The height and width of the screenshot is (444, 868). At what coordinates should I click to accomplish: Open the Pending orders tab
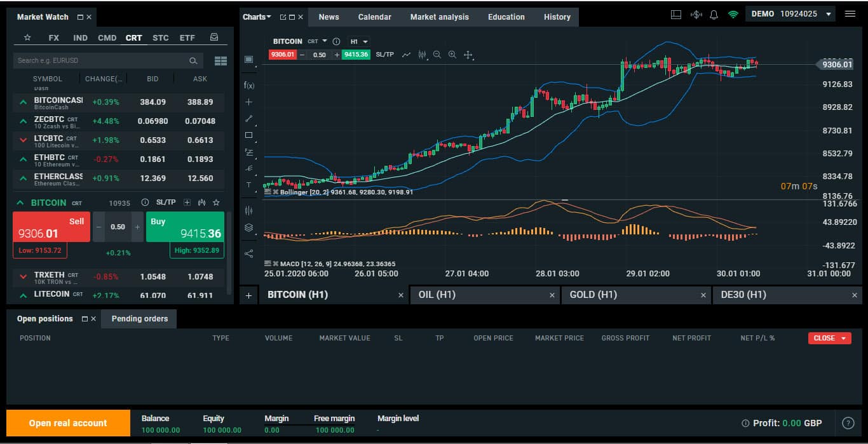[x=140, y=319]
